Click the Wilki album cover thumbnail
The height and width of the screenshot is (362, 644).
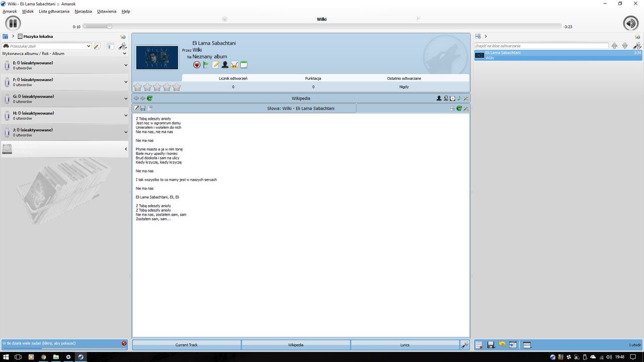(157, 58)
